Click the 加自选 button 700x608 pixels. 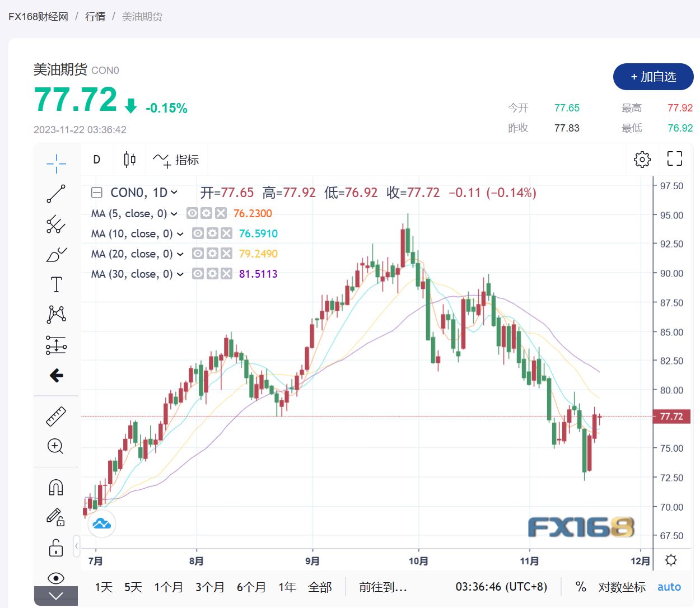point(653,77)
